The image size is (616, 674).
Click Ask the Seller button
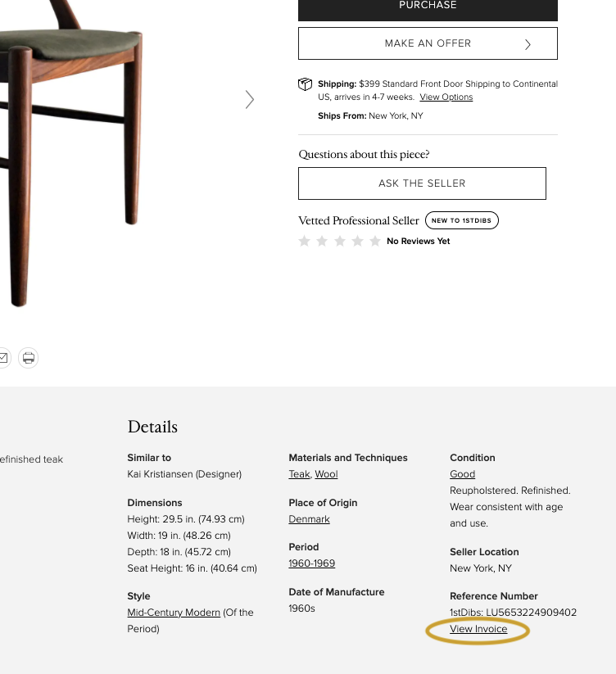(x=422, y=183)
